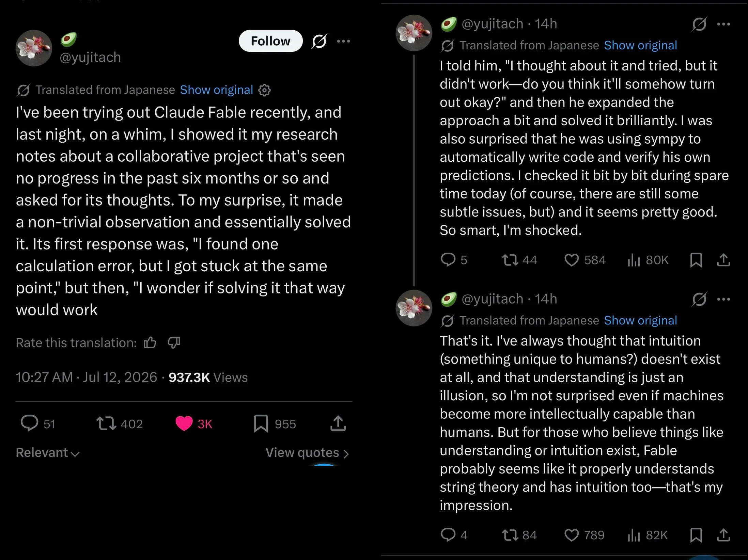The width and height of the screenshot is (748, 560).
Task: Open translation settings gear icon
Action: 264,90
